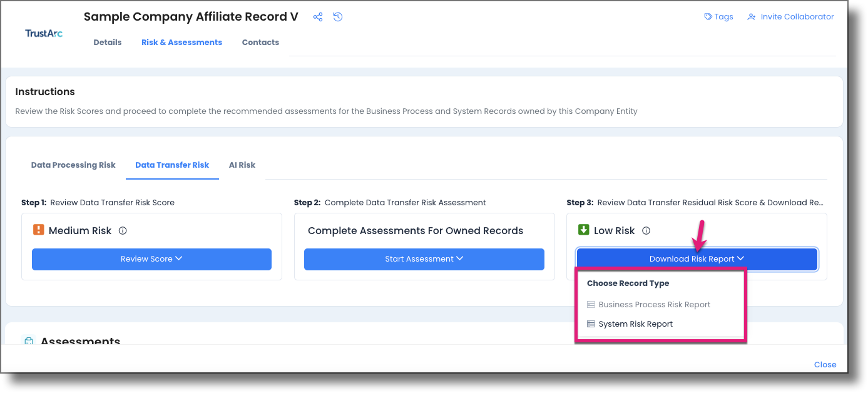Viewport: 868px width, 393px height.
Task: Click the Business Process Risk Report icon
Action: point(591,305)
